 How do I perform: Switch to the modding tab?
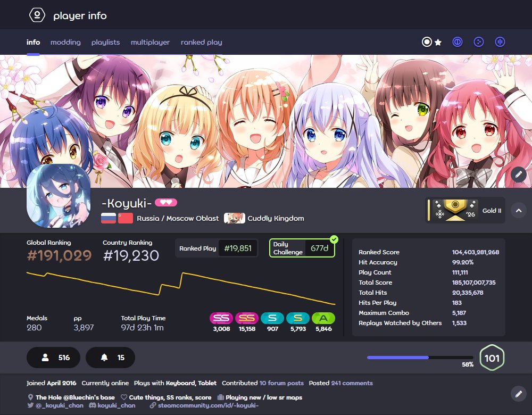[x=65, y=42]
